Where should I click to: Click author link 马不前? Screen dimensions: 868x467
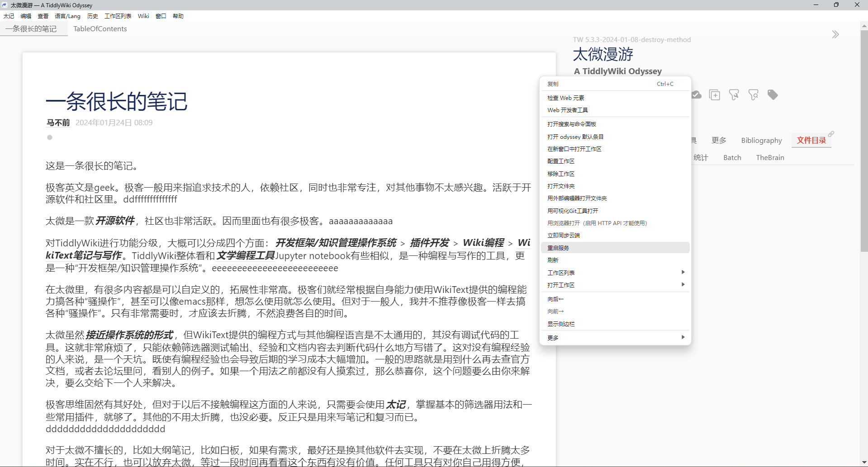[58, 123]
